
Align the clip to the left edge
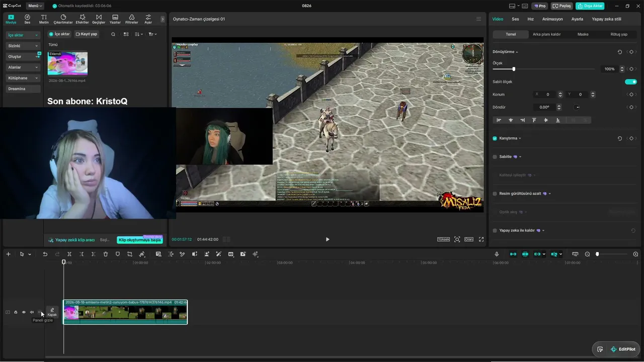(499, 120)
